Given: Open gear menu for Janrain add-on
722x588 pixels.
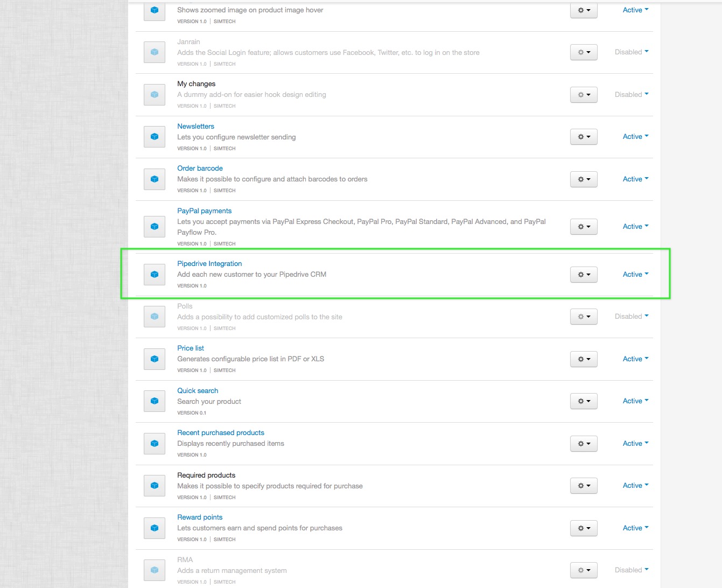Looking at the screenshot, I should [x=584, y=52].
